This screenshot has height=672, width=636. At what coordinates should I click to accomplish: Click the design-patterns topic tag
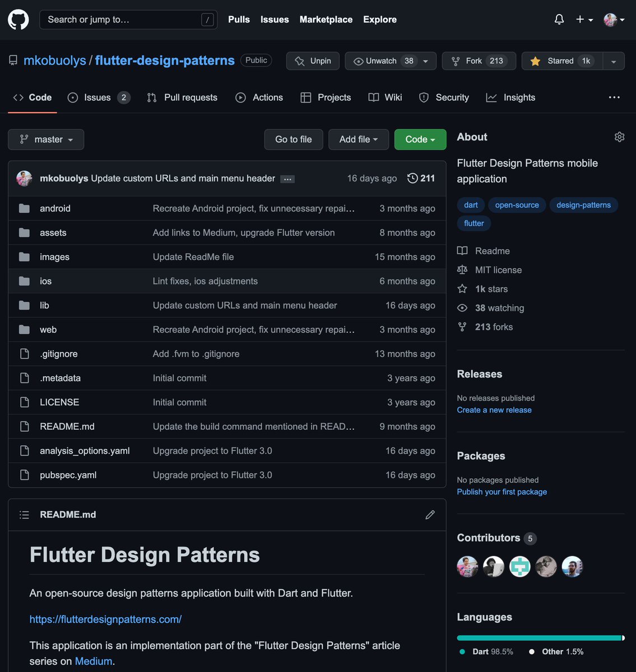(583, 205)
